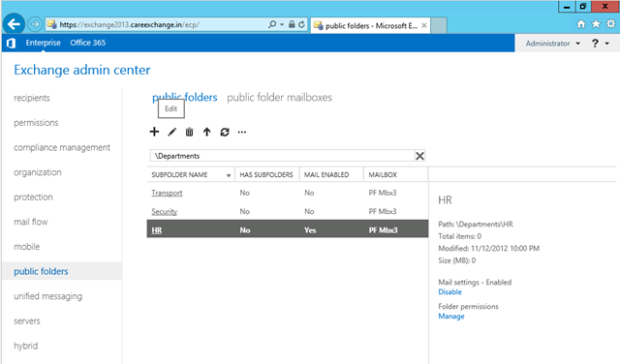Click PF Mbx3 in Security row
Screen dimensions: 620x364
tap(383, 211)
